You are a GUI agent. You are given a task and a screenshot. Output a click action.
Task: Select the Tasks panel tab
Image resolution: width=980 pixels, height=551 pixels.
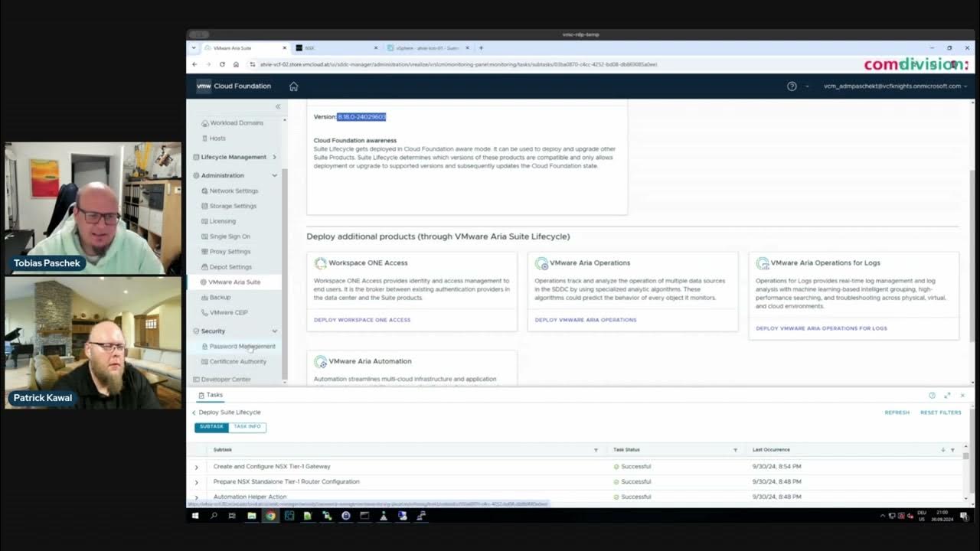[211, 396]
